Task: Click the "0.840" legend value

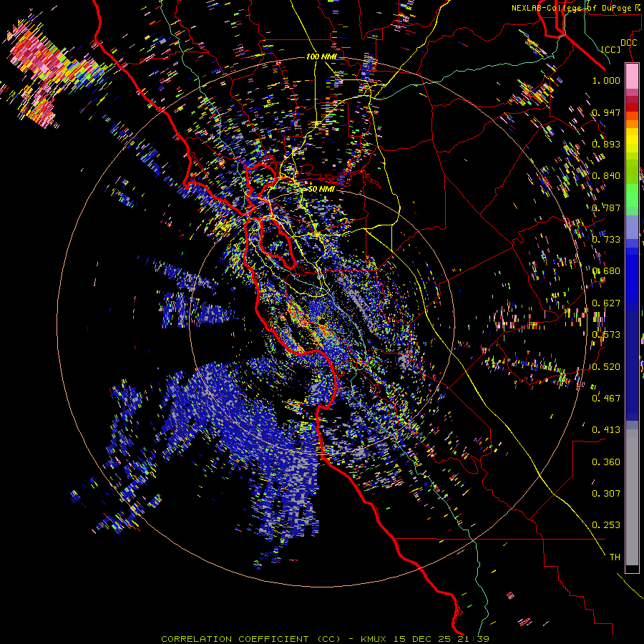Action: (x=606, y=175)
